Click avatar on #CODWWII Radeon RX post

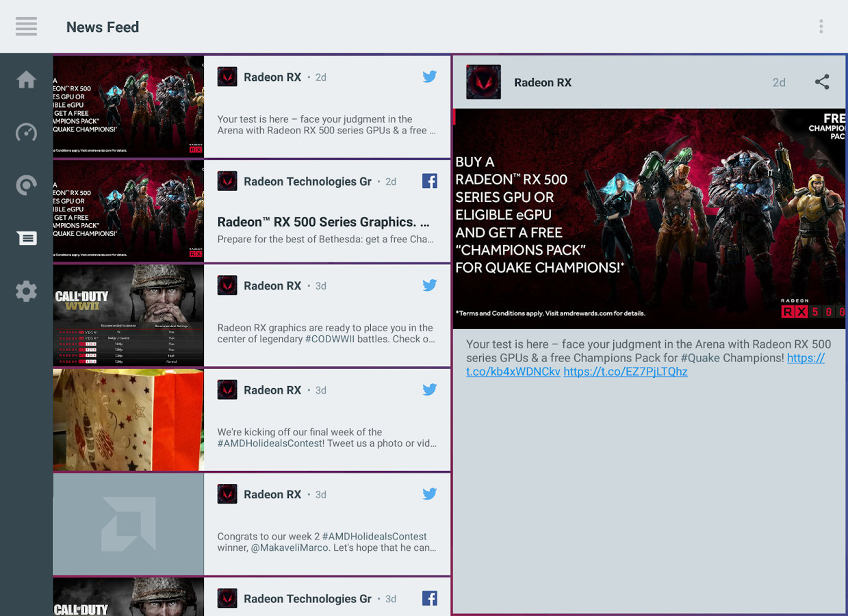(227, 285)
